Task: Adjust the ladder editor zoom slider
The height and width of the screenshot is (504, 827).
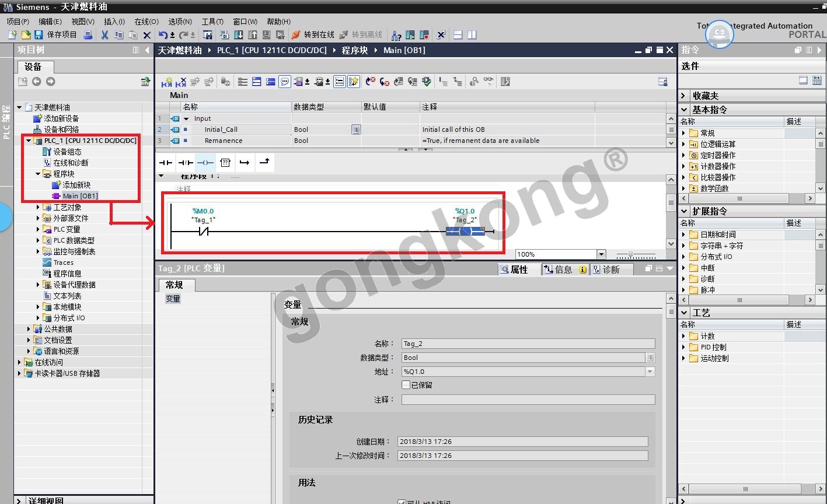Action: click(631, 255)
